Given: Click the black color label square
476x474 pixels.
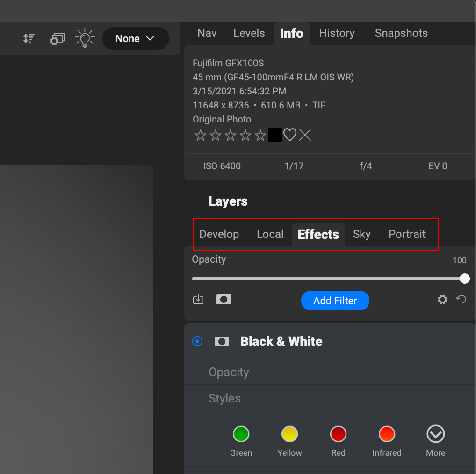Looking at the screenshot, I should pyautogui.click(x=275, y=135).
